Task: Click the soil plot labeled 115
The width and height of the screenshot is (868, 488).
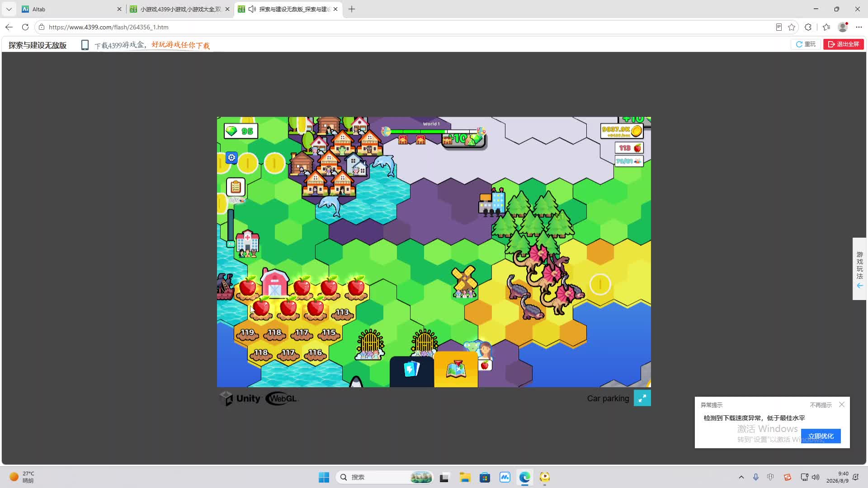Action: coord(329,334)
